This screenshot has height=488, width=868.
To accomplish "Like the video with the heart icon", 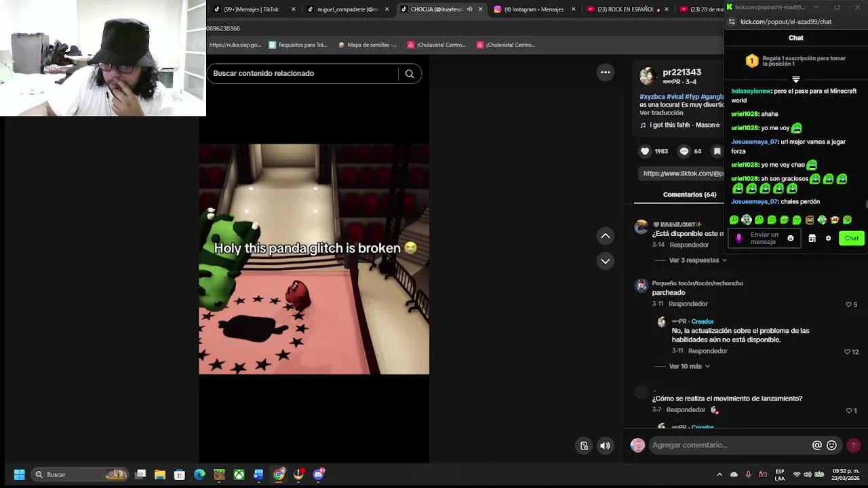I will pyautogui.click(x=645, y=151).
